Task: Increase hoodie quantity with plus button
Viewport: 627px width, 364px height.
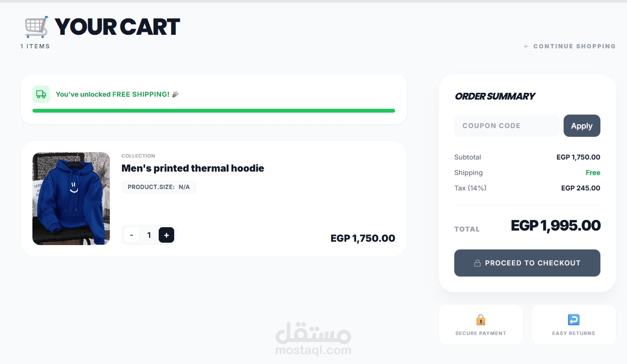Action: [x=166, y=235]
